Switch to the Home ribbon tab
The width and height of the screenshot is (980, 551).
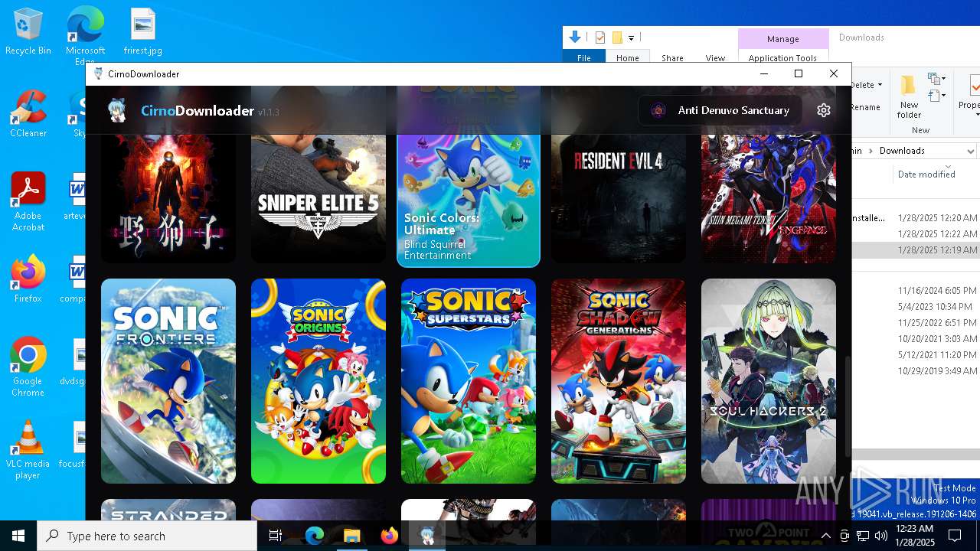coord(628,58)
